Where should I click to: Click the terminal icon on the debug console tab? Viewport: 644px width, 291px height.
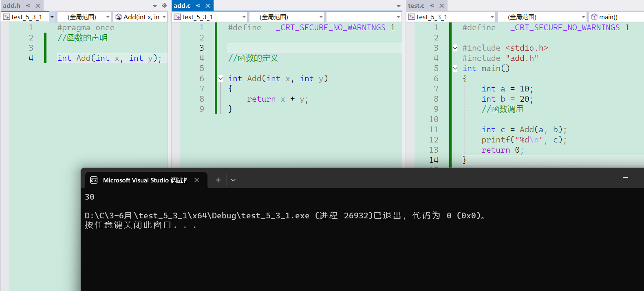coord(94,180)
